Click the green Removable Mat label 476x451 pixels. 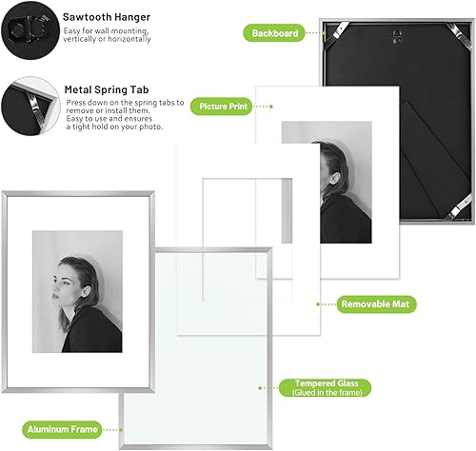pyautogui.click(x=376, y=304)
